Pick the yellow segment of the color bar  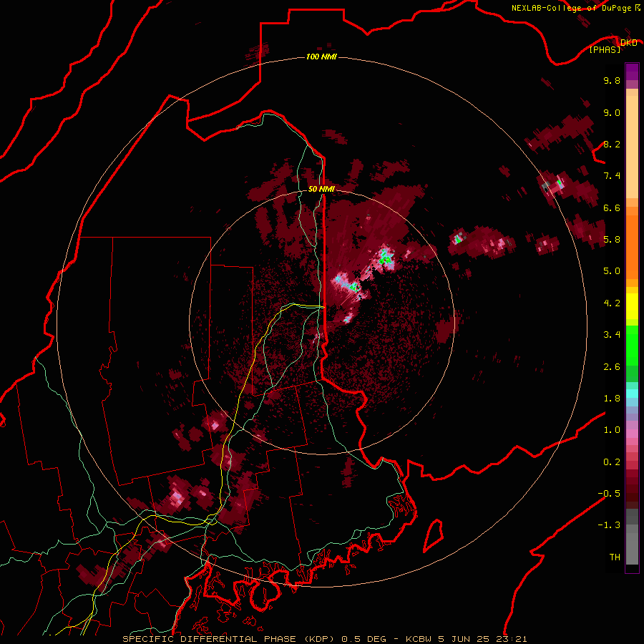pyautogui.click(x=632, y=306)
